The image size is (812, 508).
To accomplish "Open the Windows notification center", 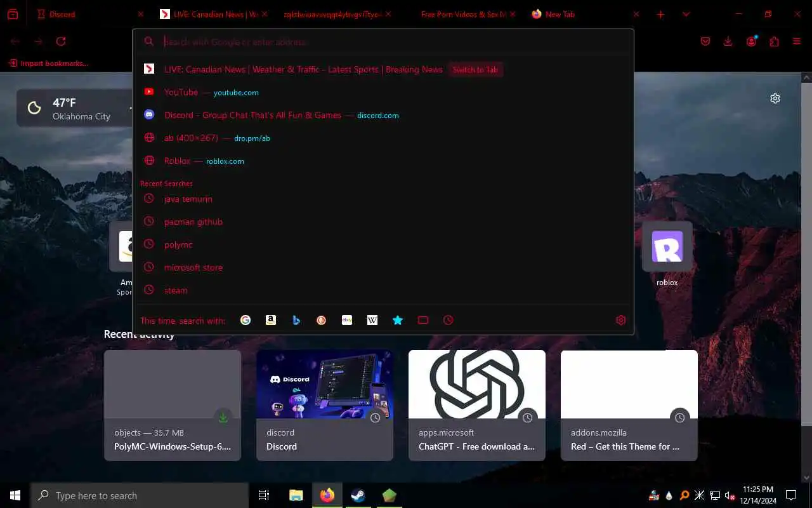I will 791,495.
